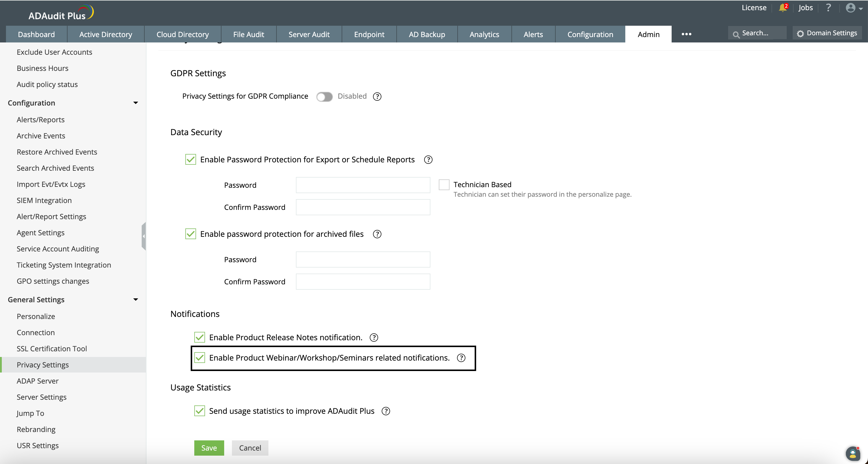Click help icon next to GDPR Compliance
This screenshot has height=464, width=868.
(x=377, y=97)
